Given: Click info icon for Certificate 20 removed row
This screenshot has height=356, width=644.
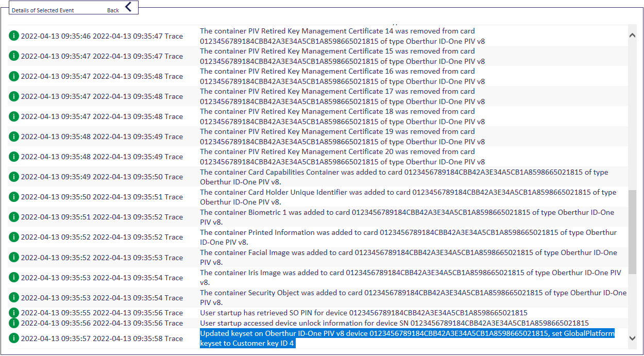Looking at the screenshot, I should tap(14, 157).
